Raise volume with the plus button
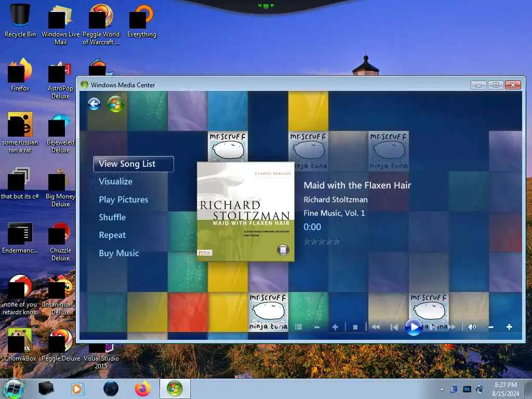The image size is (532, 399). tap(509, 327)
